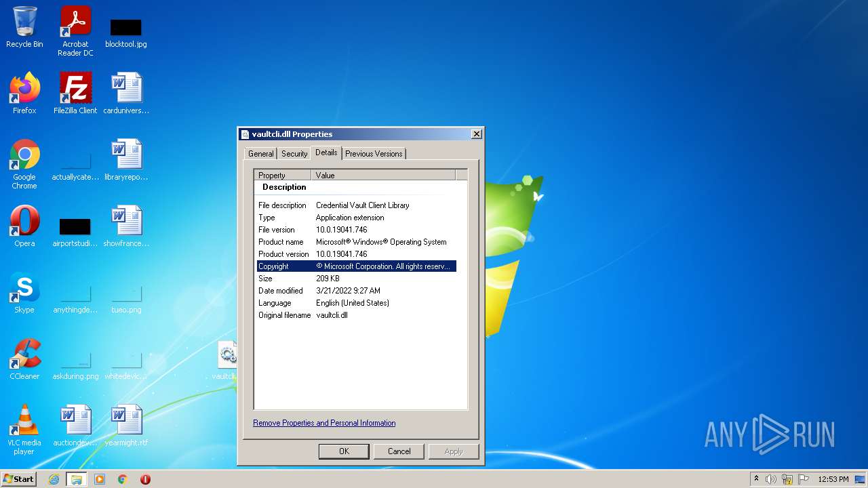Open Skype desktop shortcut
The height and width of the screenshot is (488, 868).
[24, 293]
